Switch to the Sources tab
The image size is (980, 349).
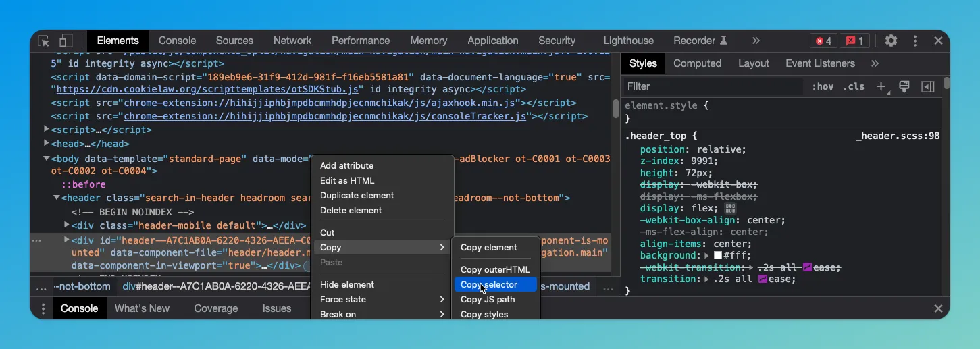pos(234,41)
